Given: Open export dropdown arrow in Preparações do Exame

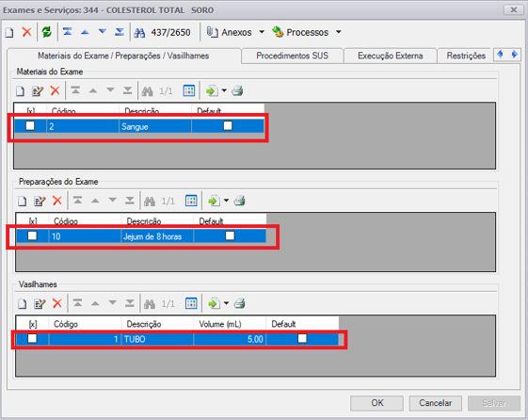Looking at the screenshot, I should point(226,201).
